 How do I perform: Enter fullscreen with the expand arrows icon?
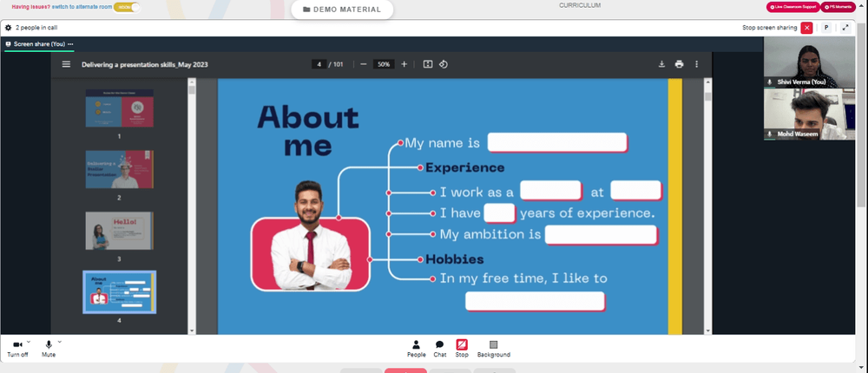click(x=845, y=28)
